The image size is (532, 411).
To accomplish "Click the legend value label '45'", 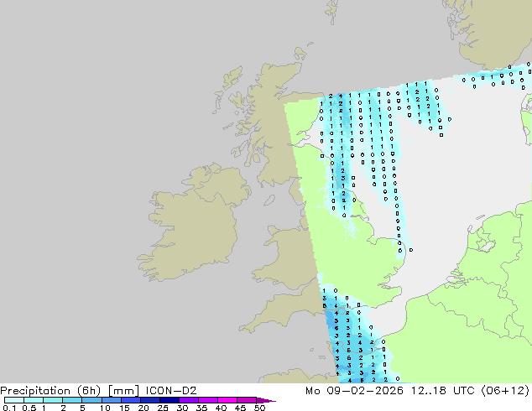I will pos(240,408).
